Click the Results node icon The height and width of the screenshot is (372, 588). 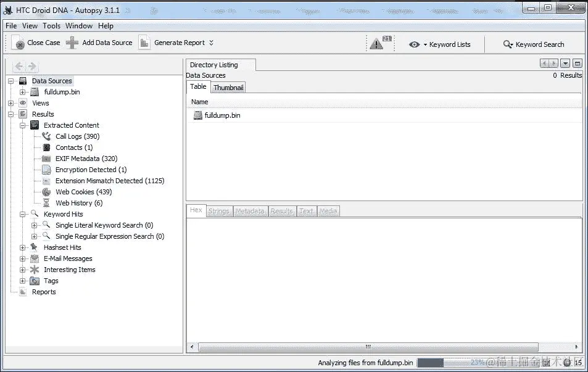[x=23, y=114]
